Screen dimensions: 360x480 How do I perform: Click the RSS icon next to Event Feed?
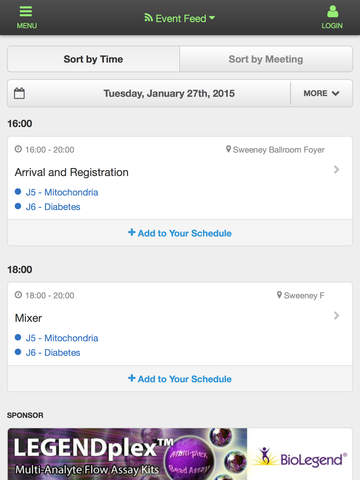148,18
